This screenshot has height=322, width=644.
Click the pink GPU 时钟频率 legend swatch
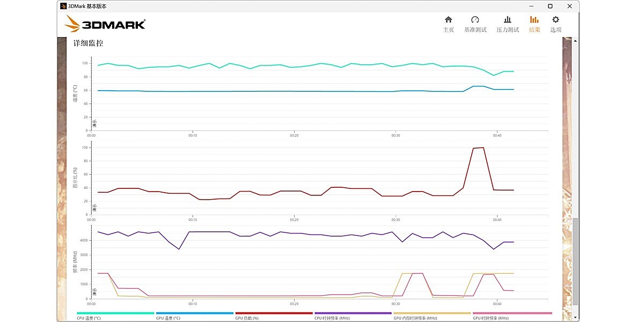(x=511, y=313)
